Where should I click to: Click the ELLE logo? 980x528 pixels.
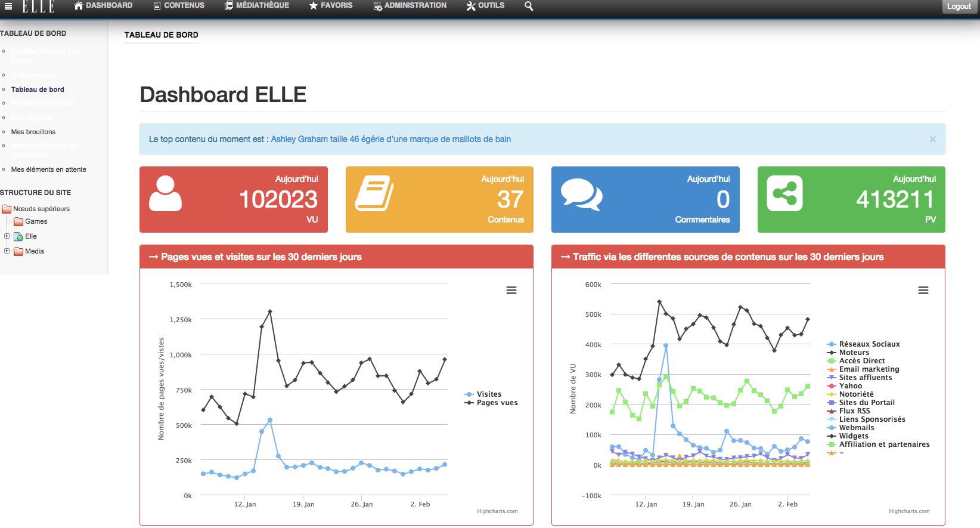(x=38, y=6)
